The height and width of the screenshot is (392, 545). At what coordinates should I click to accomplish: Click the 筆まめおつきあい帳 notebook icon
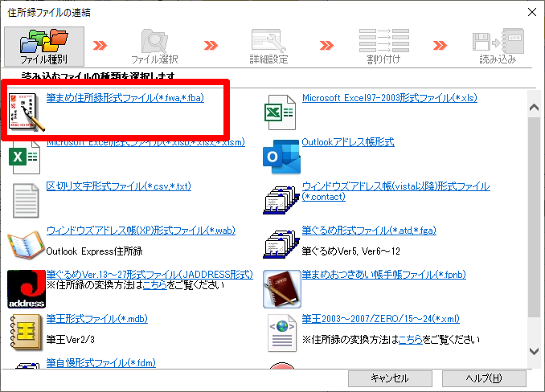[x=282, y=289]
